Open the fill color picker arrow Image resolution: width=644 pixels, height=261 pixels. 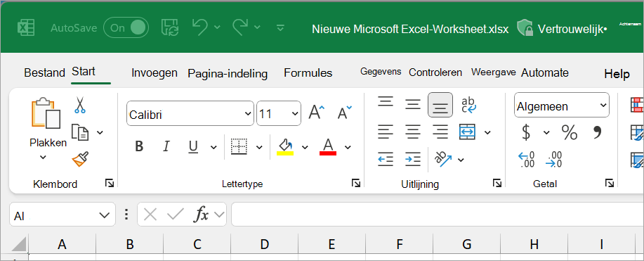pyautogui.click(x=305, y=147)
